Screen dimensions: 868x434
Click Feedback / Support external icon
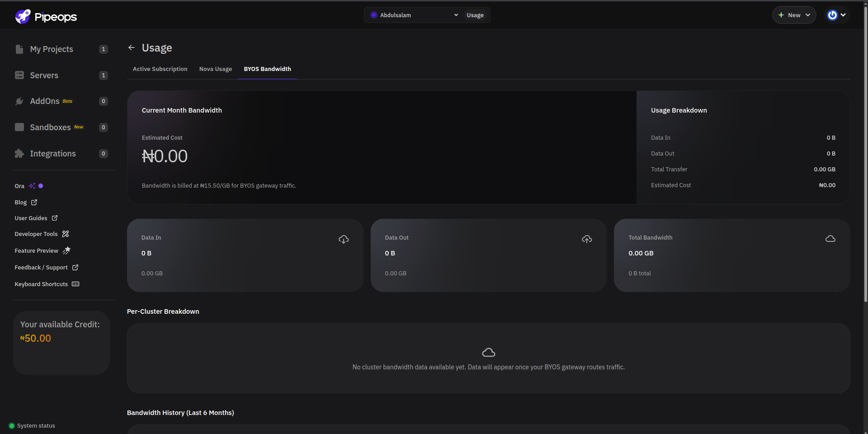pos(75,267)
